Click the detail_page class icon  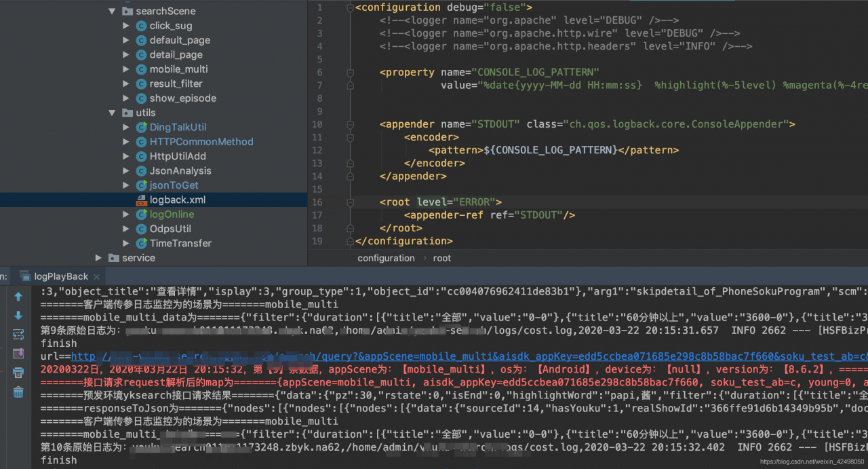pyautogui.click(x=141, y=54)
